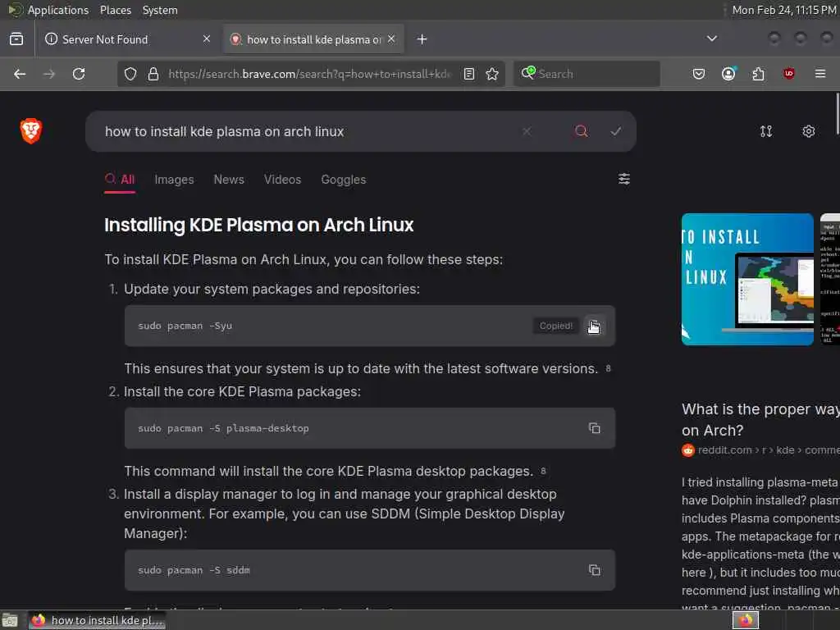This screenshot has height=630, width=840.
Task: Submit search with magnifier icon
Action: pos(582,131)
